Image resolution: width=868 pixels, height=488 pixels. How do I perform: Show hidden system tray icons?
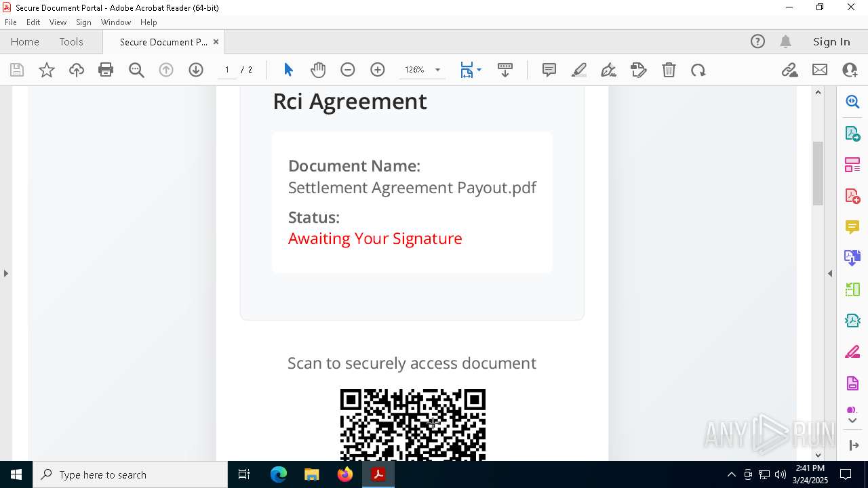[x=731, y=474]
